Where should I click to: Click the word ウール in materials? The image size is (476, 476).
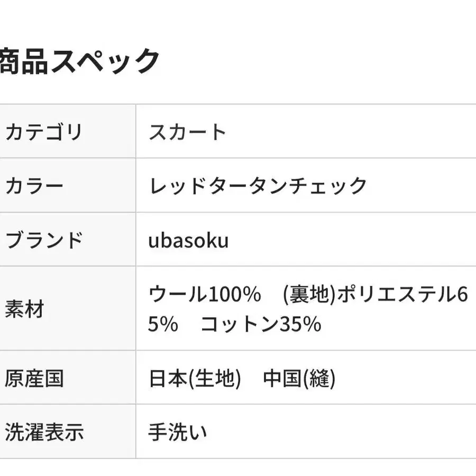click(x=177, y=295)
